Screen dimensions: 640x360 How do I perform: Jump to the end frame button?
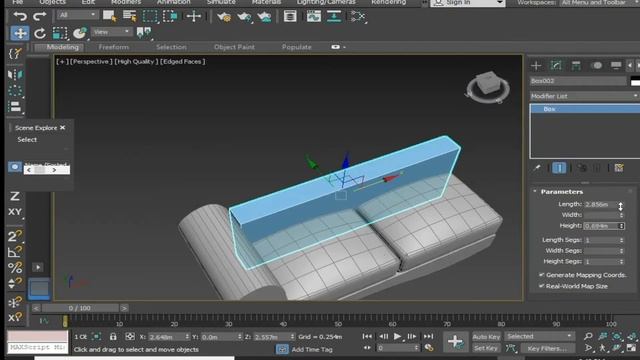click(428, 336)
